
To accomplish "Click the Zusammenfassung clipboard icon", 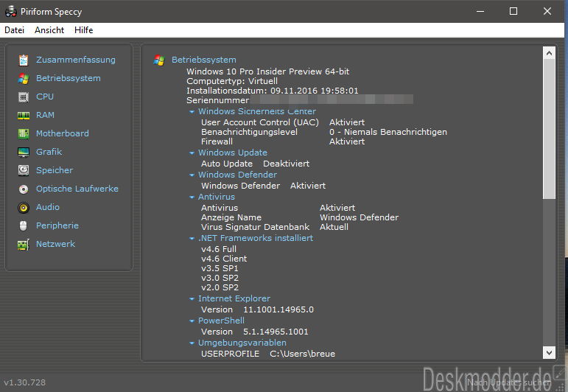I will tap(24, 60).
